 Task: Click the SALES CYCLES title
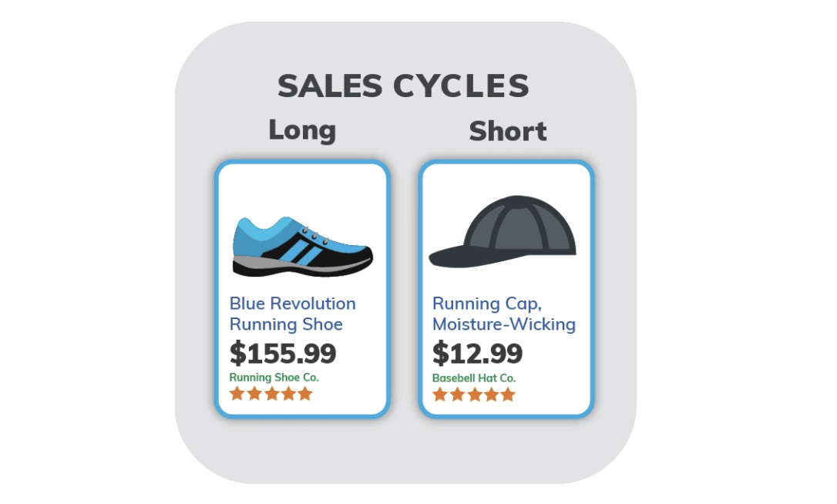tap(404, 86)
